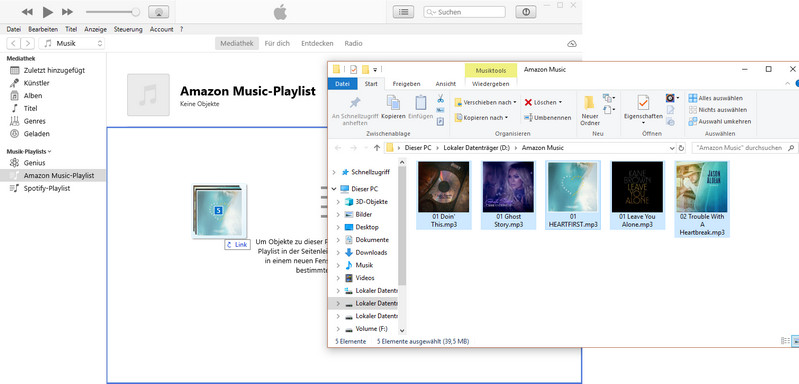Switch to the Ansicht ribbon tab
This screenshot has width=799, height=384.
(446, 84)
